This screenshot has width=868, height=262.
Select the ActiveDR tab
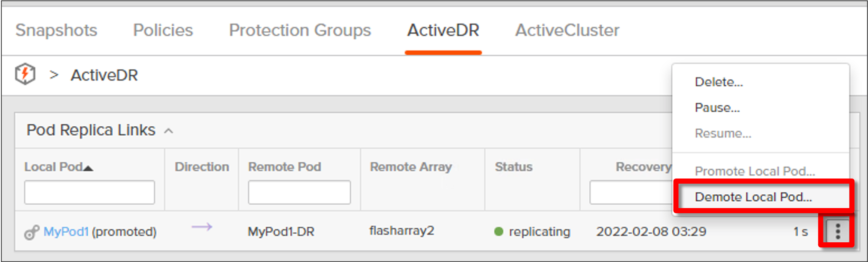(x=443, y=30)
